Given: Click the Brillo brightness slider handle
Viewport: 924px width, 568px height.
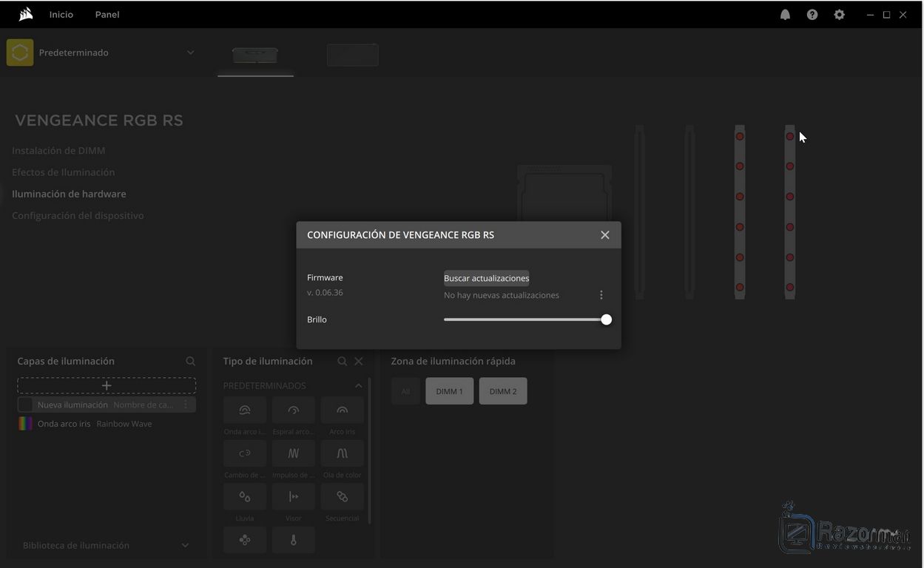Looking at the screenshot, I should coord(607,319).
